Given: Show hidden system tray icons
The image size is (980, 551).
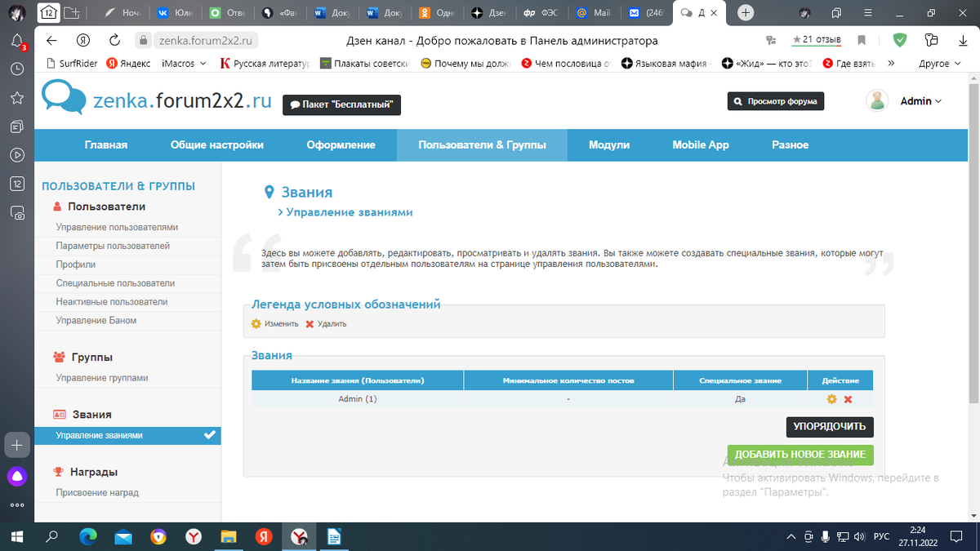Looking at the screenshot, I should pos(790,536).
